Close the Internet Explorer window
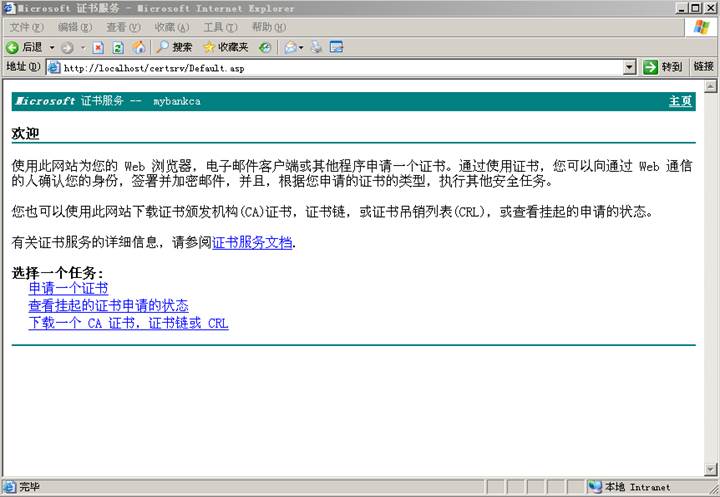The width and height of the screenshot is (720, 497). (x=710, y=8)
